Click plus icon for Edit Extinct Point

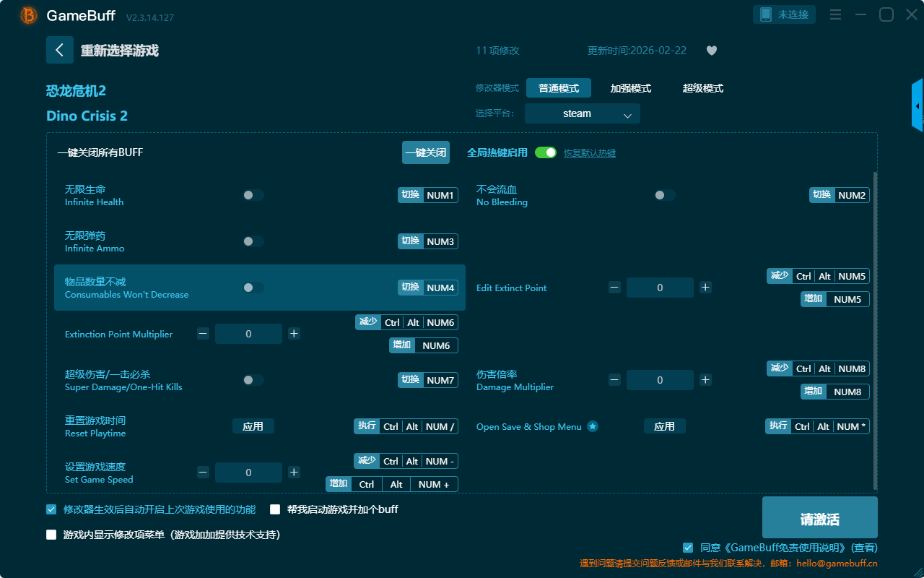(705, 288)
